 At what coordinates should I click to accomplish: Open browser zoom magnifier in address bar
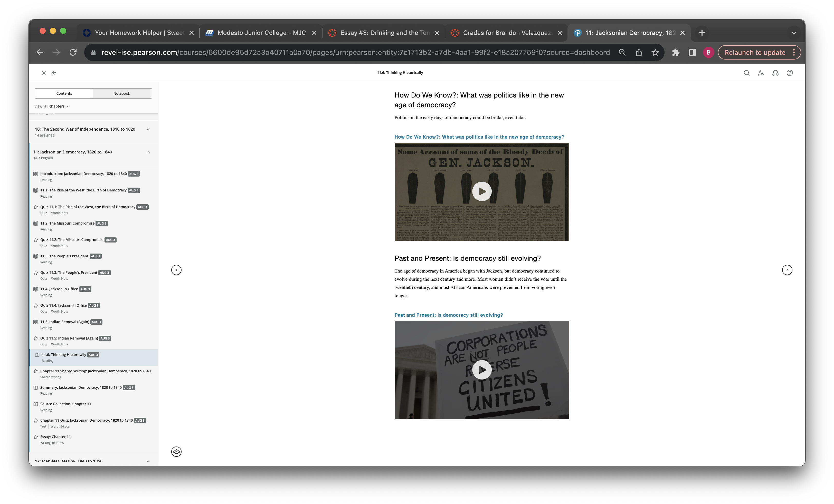point(622,52)
